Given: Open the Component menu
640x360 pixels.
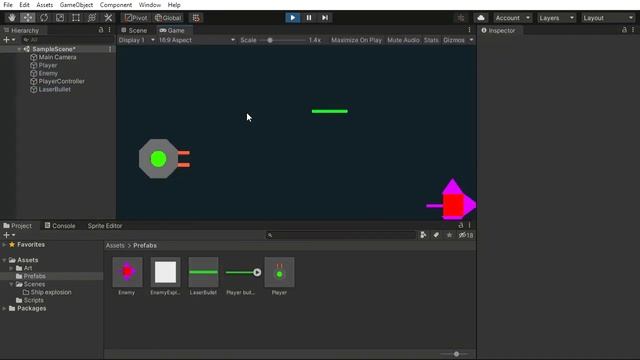Looking at the screenshot, I should (116, 5).
